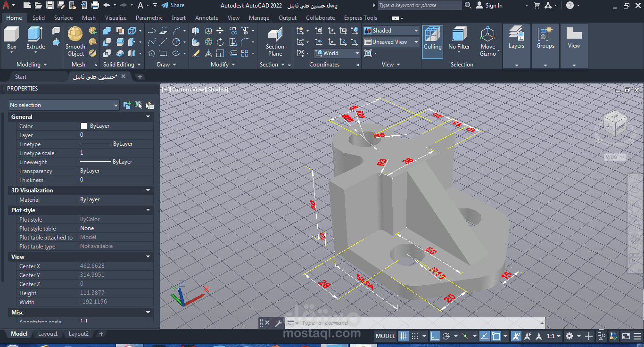This screenshot has width=644, height=347.
Task: Click the Undo arrow in quick access toolbar
Action: (107, 5)
